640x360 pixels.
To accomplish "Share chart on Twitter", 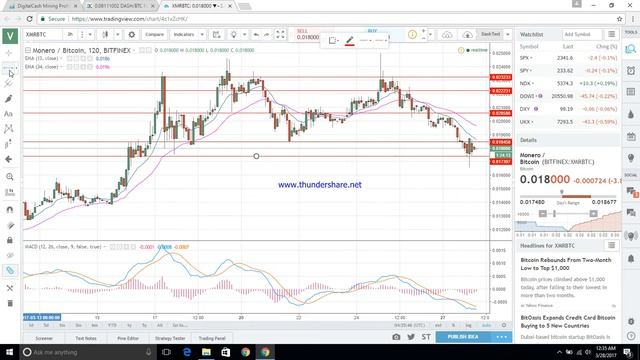I will coord(411,337).
